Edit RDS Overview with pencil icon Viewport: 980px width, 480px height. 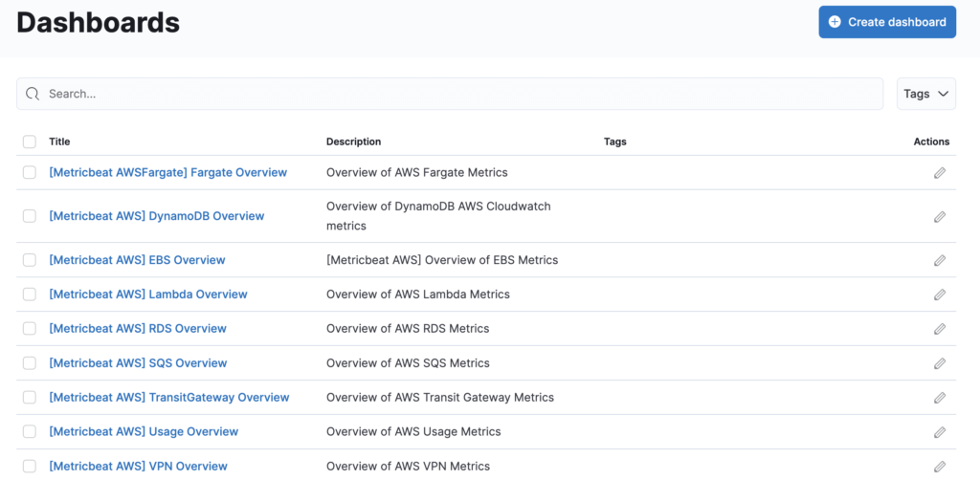(x=940, y=329)
